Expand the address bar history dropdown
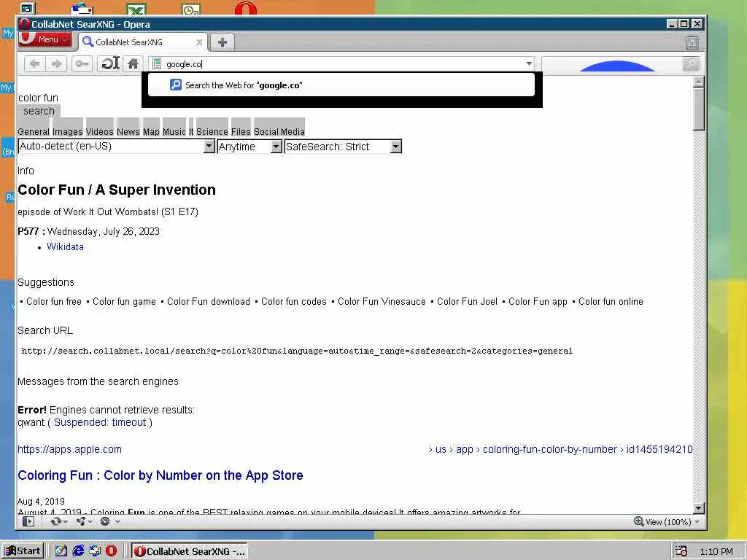This screenshot has width=747, height=560. 529,64
